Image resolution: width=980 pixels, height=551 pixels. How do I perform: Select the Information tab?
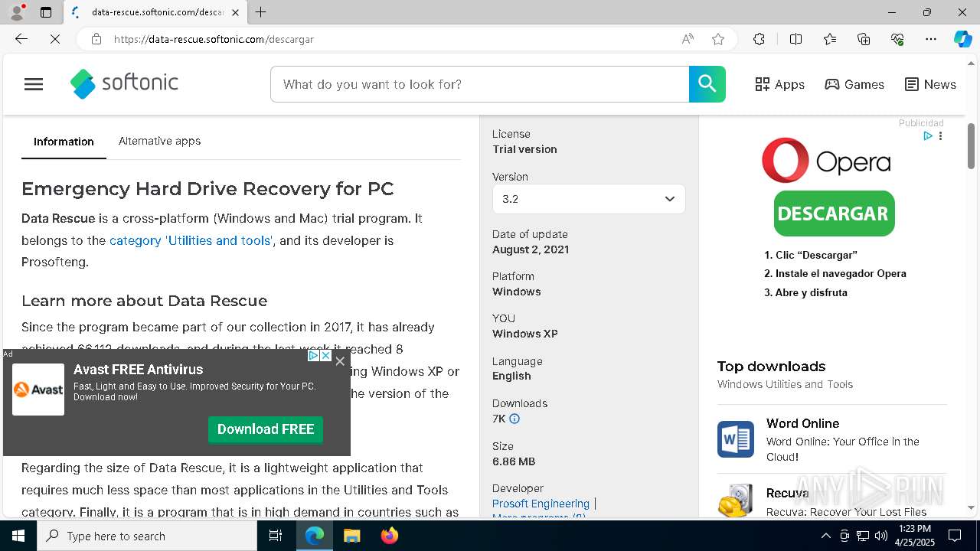click(x=64, y=142)
